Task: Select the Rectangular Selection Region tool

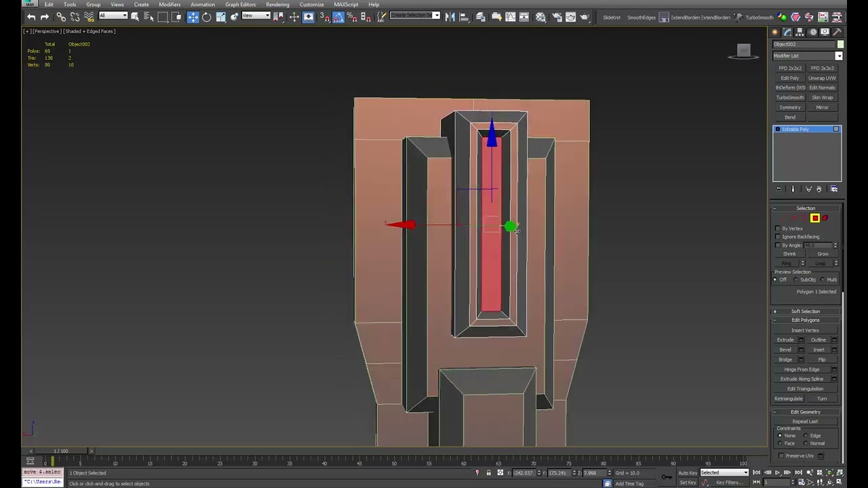Action: pyautogui.click(x=163, y=17)
